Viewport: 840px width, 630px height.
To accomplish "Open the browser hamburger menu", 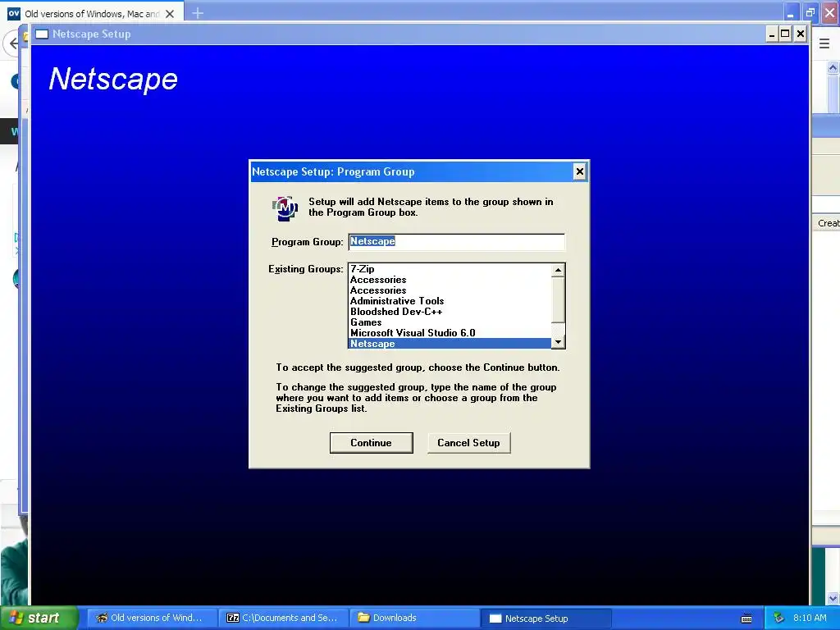I will (824, 44).
